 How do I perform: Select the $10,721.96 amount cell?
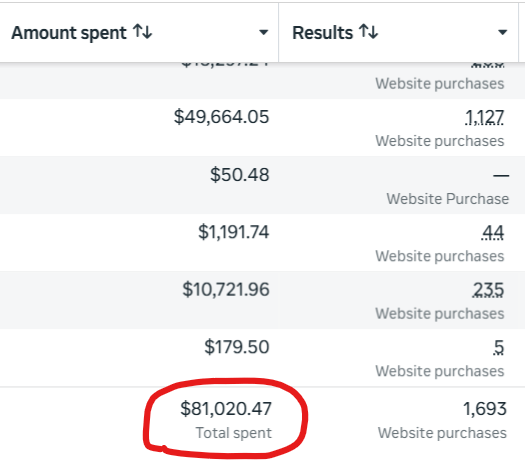pyautogui.click(x=226, y=290)
